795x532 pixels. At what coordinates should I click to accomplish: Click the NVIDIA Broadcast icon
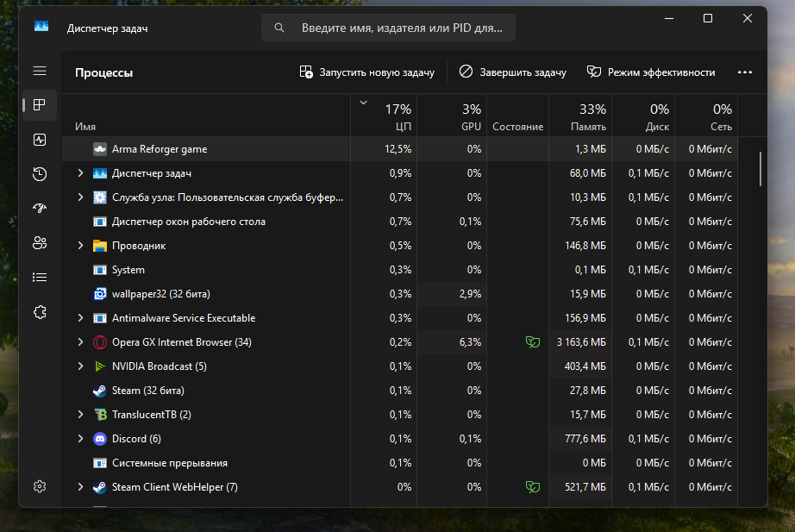(100, 366)
